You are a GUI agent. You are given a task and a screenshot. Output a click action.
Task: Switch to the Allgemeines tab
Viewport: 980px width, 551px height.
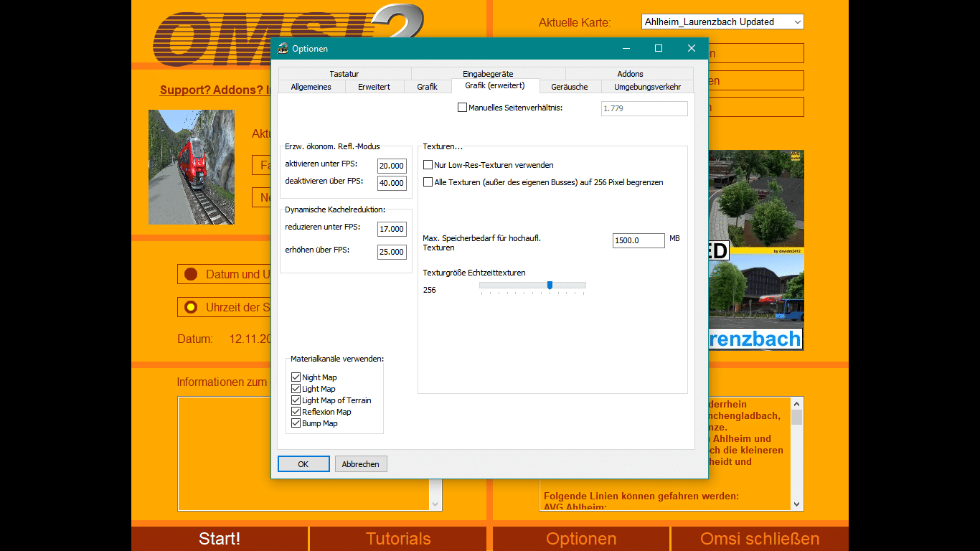tap(311, 87)
